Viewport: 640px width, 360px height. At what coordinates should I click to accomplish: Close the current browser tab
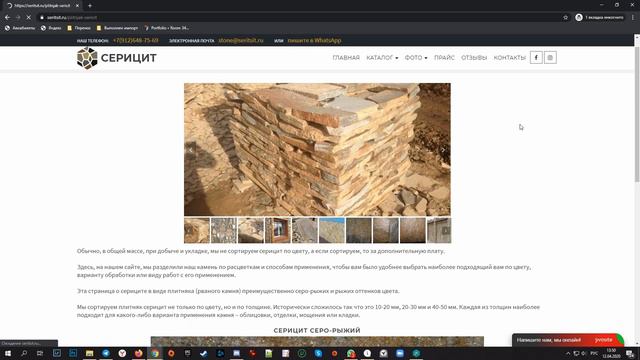pyautogui.click(x=77, y=6)
